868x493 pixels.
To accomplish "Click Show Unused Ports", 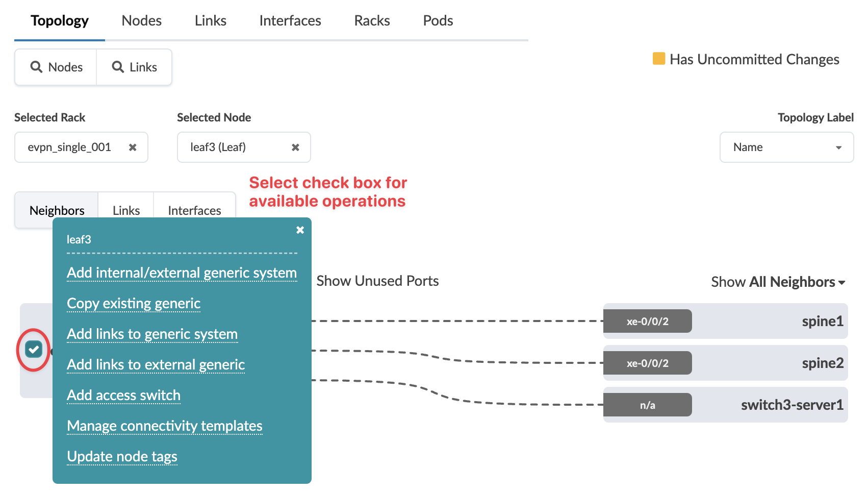I will [377, 281].
